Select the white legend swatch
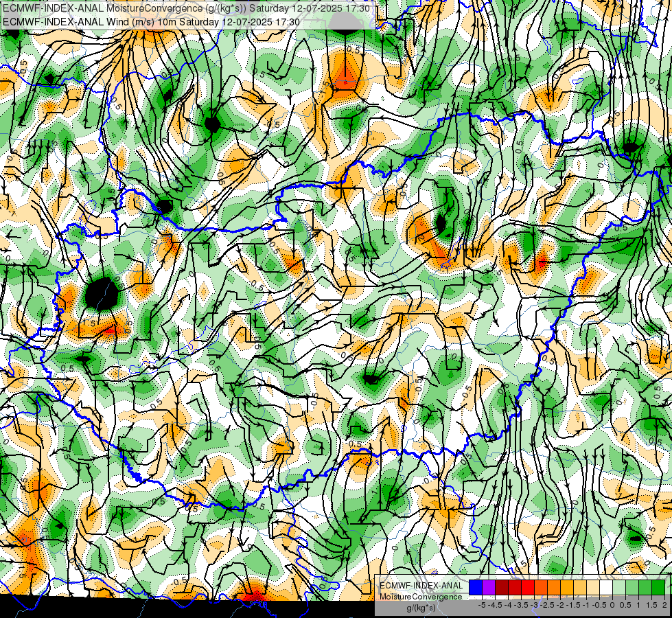672x618 pixels. (x=606, y=587)
